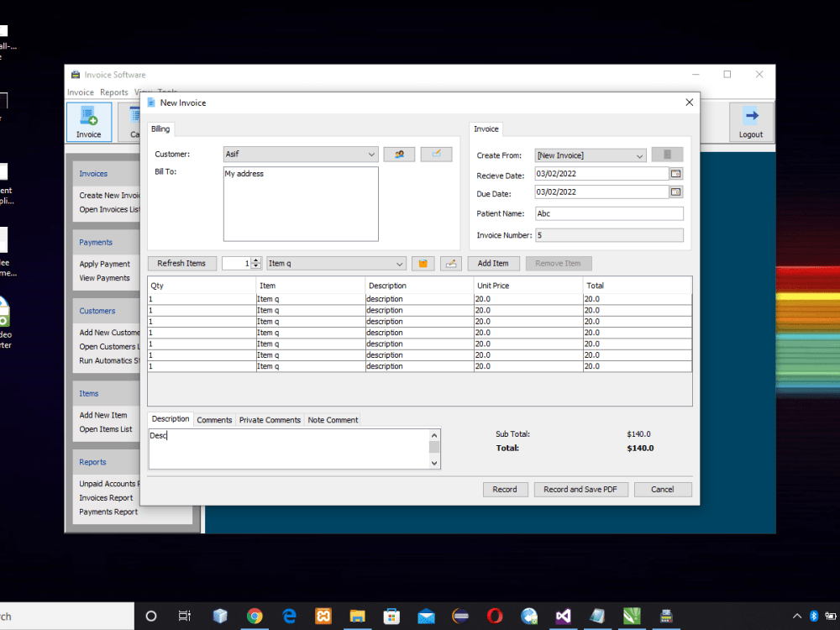This screenshot has width=840, height=630.
Task: Expand the Customer dropdown showing Asif
Action: coord(373,154)
